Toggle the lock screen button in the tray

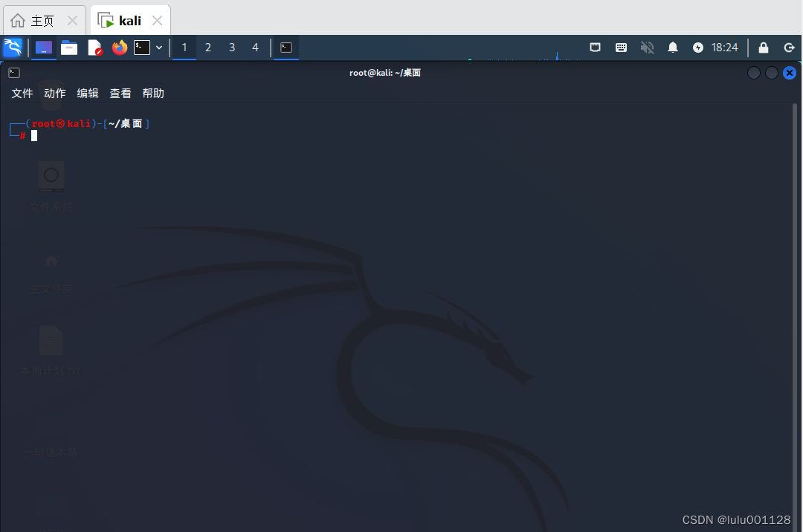(763, 47)
